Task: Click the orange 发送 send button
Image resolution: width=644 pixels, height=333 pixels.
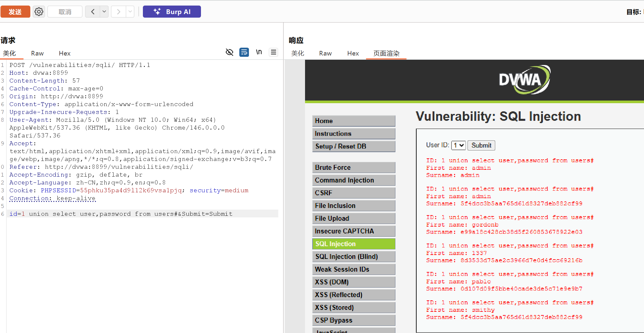Action: [x=15, y=12]
